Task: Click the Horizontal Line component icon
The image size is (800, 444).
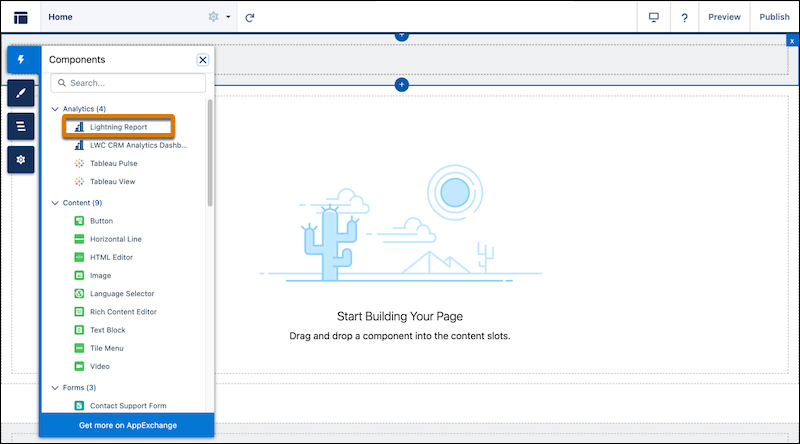Action: (79, 239)
